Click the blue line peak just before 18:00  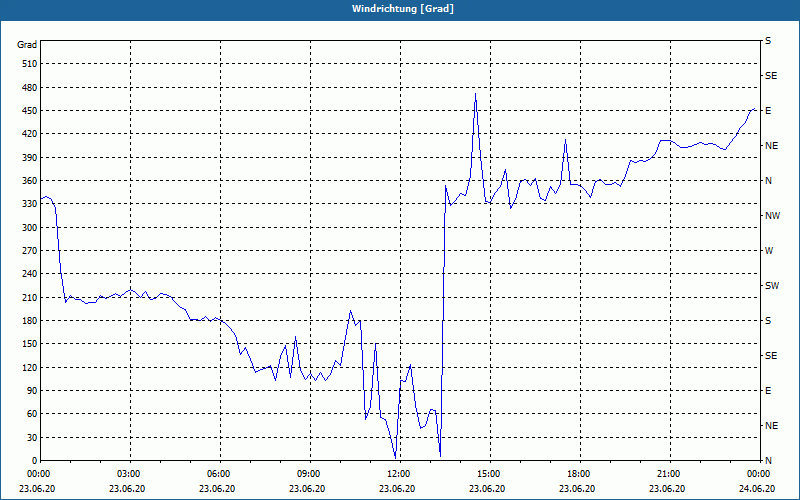565,140
